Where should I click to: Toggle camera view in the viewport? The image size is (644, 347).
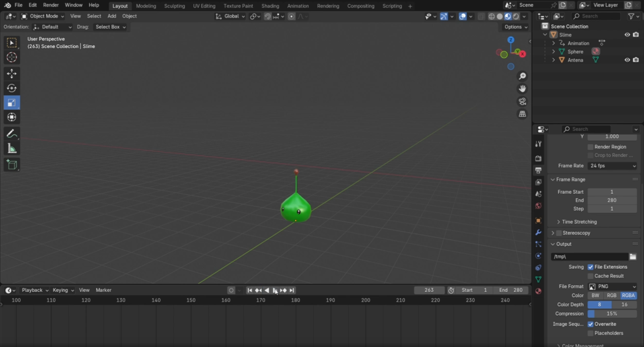click(x=522, y=101)
